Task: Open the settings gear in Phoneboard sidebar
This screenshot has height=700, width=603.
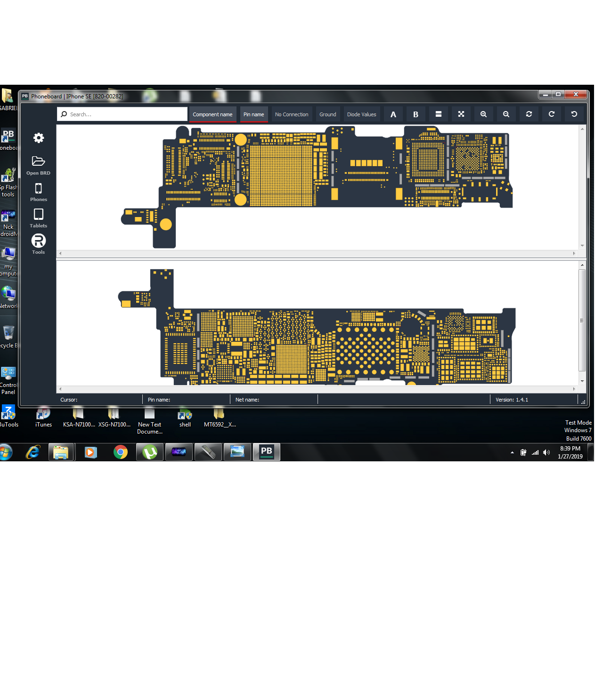Action: tap(39, 138)
